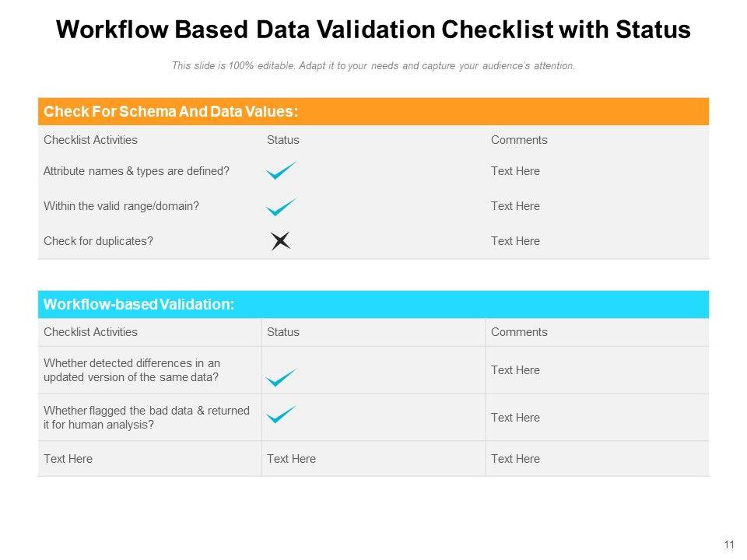Click 'Text Here' in last row's status column
Image resolution: width=747 pixels, height=560 pixels.
coord(291,459)
